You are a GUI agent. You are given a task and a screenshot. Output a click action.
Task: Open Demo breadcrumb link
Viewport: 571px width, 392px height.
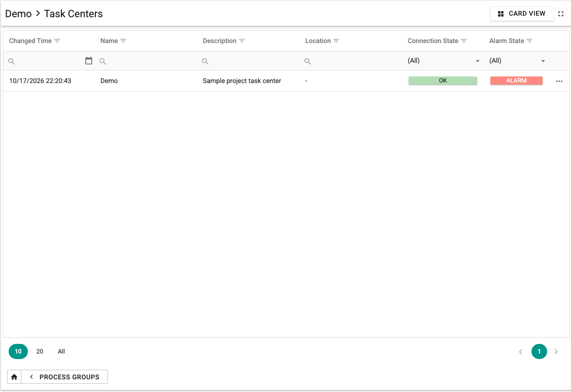[18, 14]
